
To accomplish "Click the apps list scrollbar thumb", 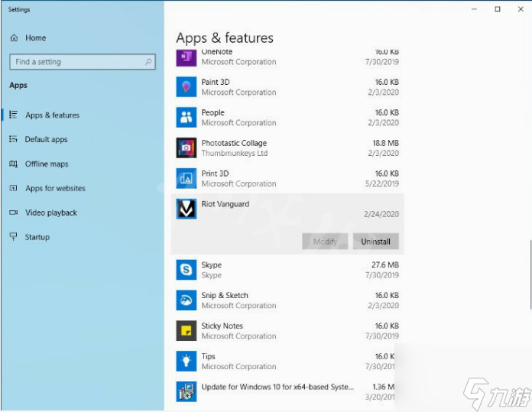I will pos(530,274).
